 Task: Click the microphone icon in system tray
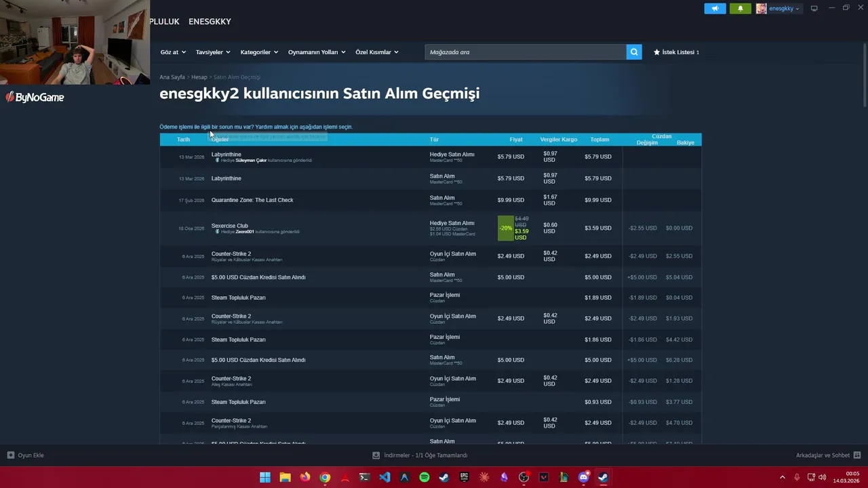(x=797, y=477)
